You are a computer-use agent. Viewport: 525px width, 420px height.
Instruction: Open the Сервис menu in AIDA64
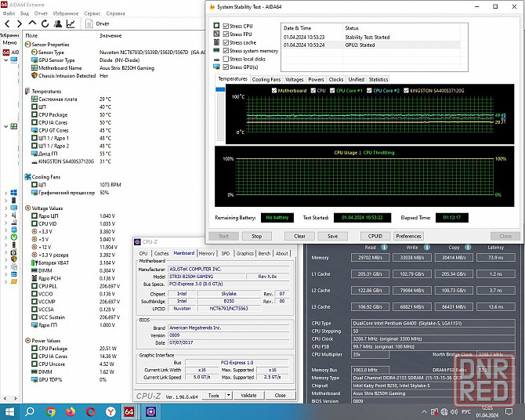[92, 13]
